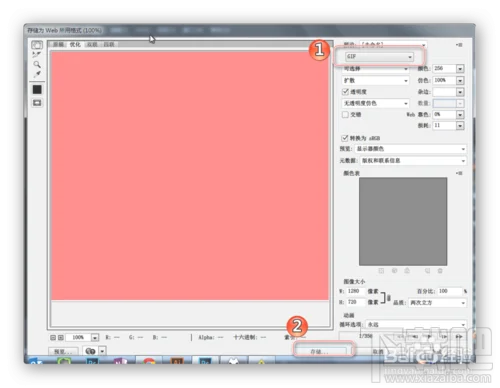Click the zoom in plus icon
The width and height of the screenshot is (500, 388).
pos(61,338)
